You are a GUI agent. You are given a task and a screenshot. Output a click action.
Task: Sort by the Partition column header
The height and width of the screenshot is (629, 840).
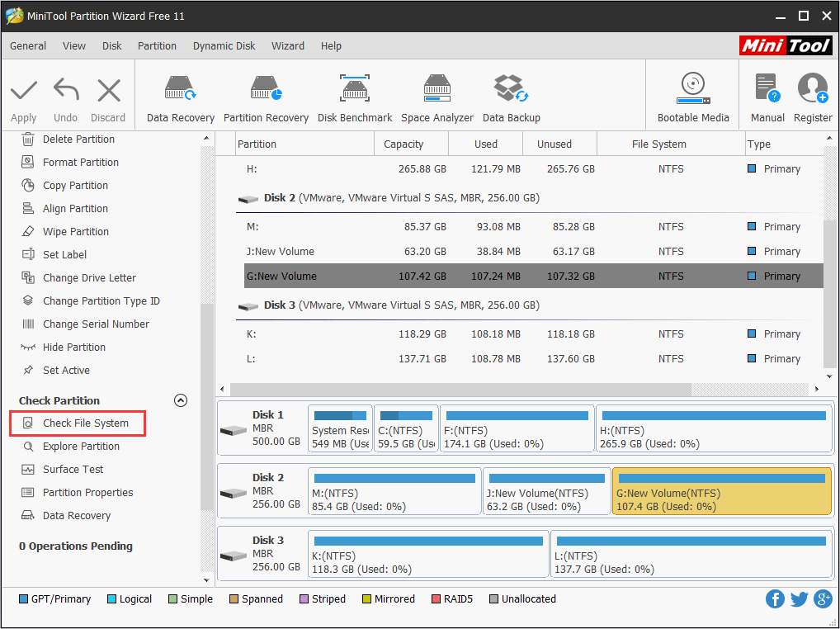(304, 144)
